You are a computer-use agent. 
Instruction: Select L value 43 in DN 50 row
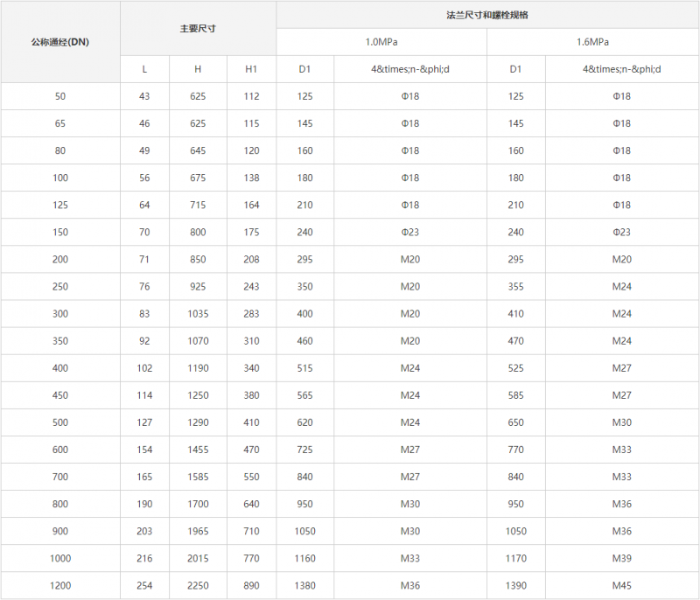[x=144, y=96]
